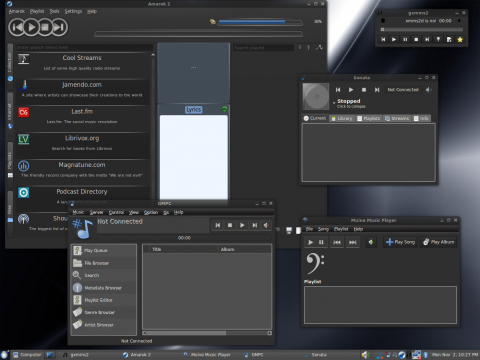Image resolution: width=480 pixels, height=360 pixels.
Task: Click gxmms2 volume speaker icon
Action: point(459,21)
